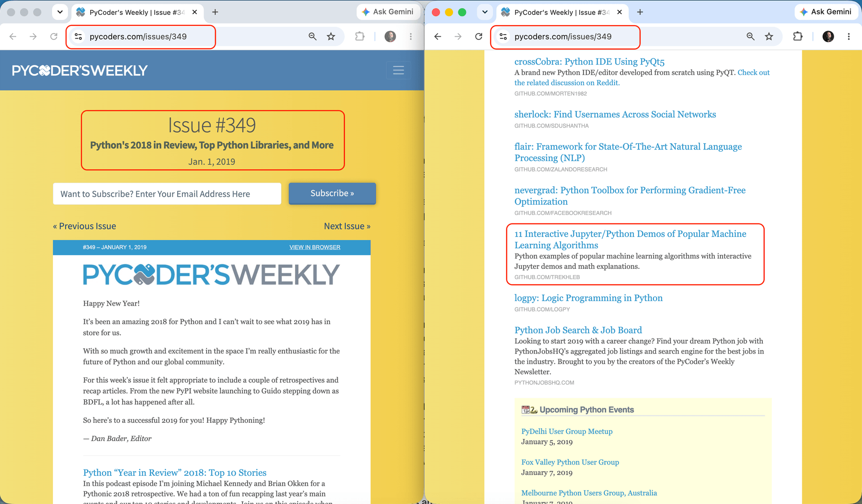
Task: Reload page in left browser window
Action: coord(54,36)
